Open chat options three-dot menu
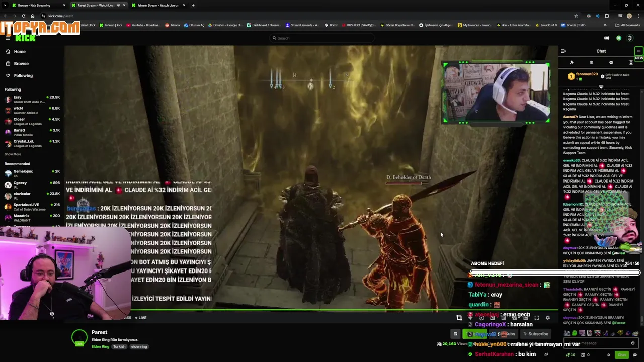Image resolution: width=644 pixels, height=362 pixels. (638, 51)
